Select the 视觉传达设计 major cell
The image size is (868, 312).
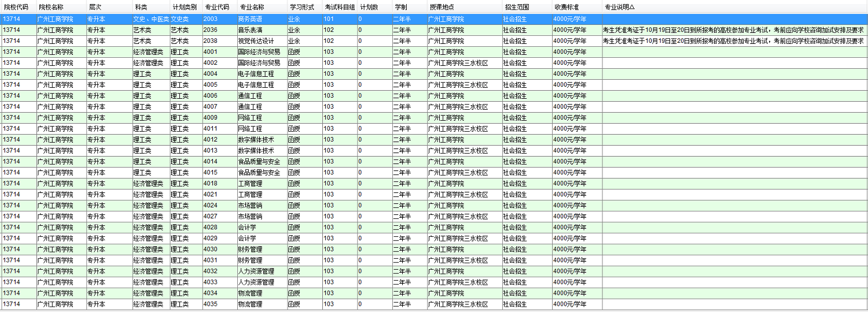click(256, 41)
